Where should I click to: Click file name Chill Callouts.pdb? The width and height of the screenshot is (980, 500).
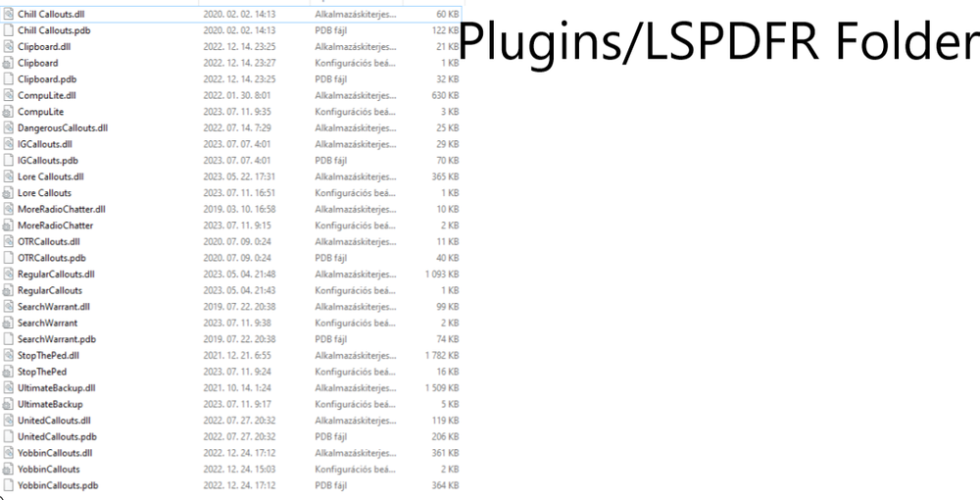click(54, 30)
